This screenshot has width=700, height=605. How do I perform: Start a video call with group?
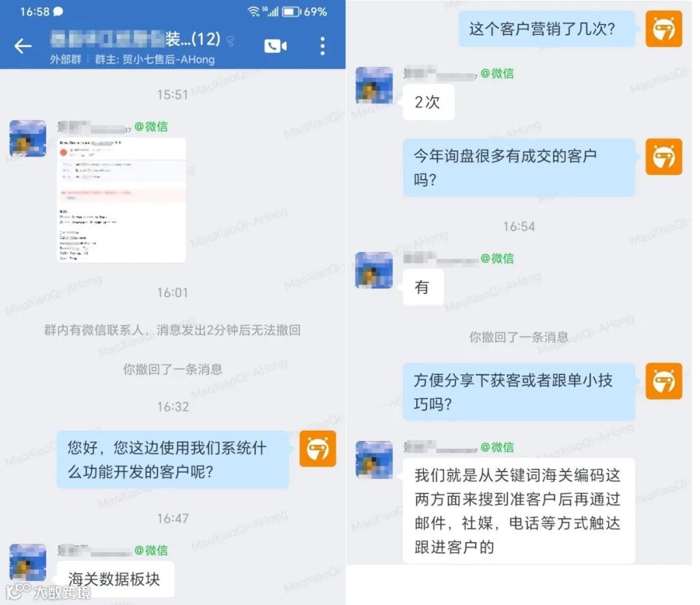(x=275, y=46)
